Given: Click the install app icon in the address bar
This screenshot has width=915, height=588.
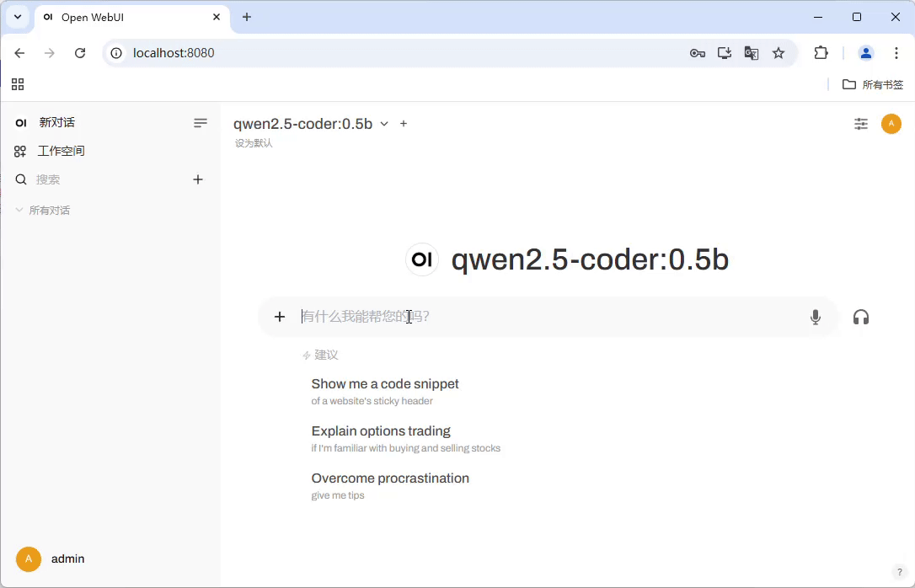Looking at the screenshot, I should pos(725,53).
